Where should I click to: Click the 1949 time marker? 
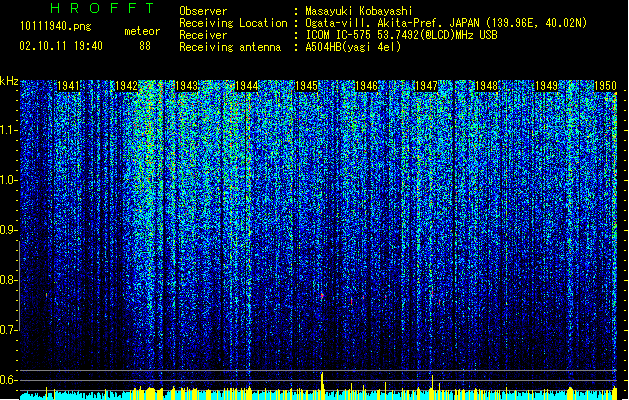(546, 86)
